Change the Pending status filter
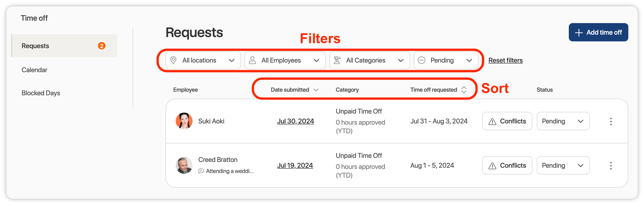The height and width of the screenshot is (205, 644). (x=446, y=60)
